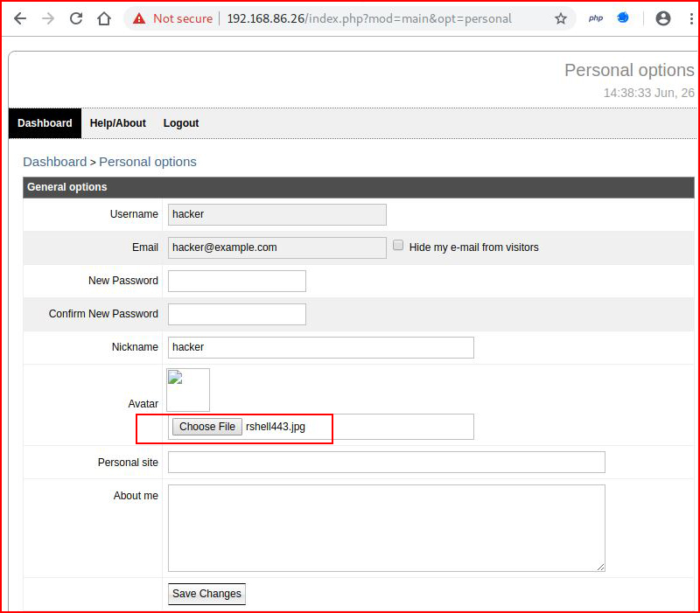Image resolution: width=700 pixels, height=613 pixels.
Task: Focus the Nickname input field
Action: [321, 347]
